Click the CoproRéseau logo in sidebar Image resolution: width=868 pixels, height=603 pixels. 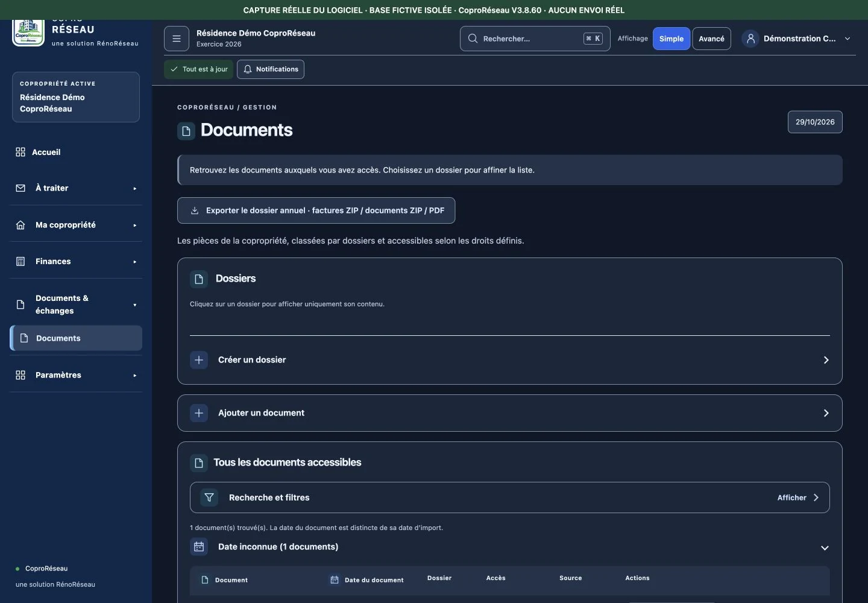point(28,33)
